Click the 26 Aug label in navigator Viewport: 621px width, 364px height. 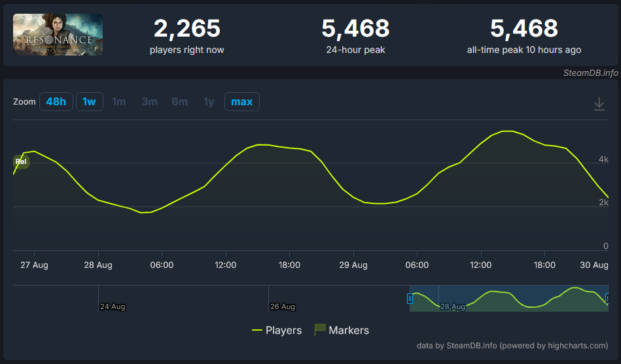point(283,306)
